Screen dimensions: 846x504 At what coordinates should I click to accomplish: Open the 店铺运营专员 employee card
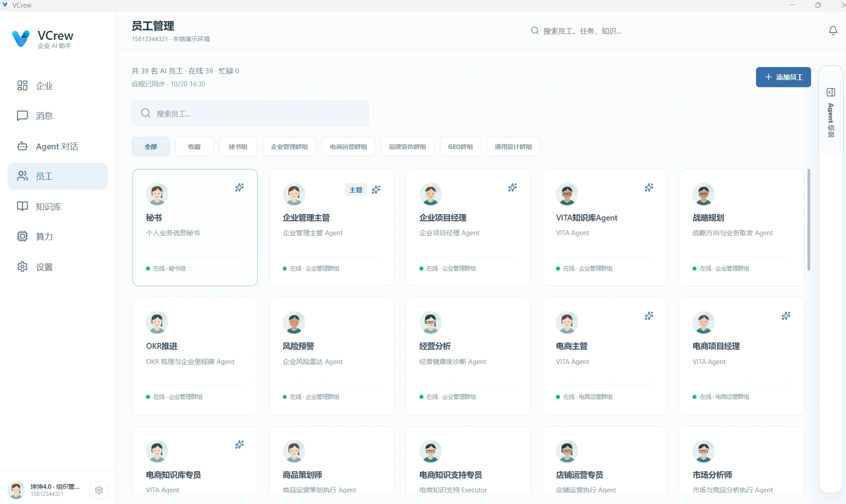[x=604, y=460]
